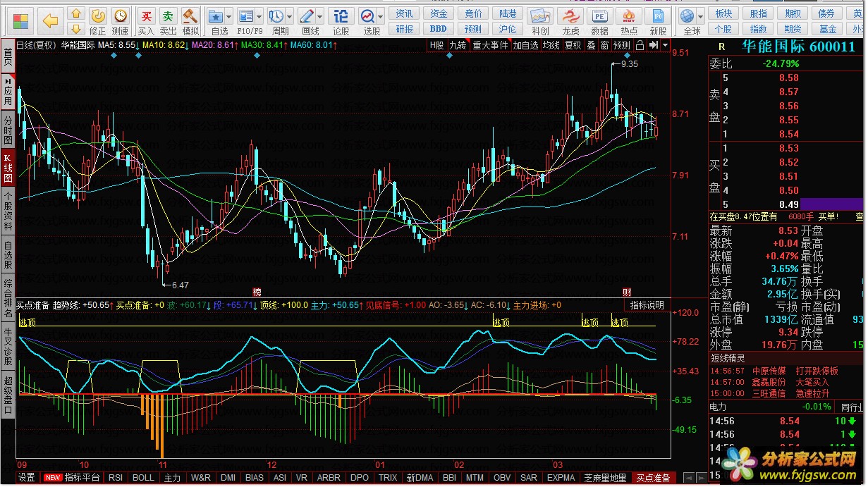Open the 数据 PE data icon
This screenshot has width=868, height=487.
[600, 21]
